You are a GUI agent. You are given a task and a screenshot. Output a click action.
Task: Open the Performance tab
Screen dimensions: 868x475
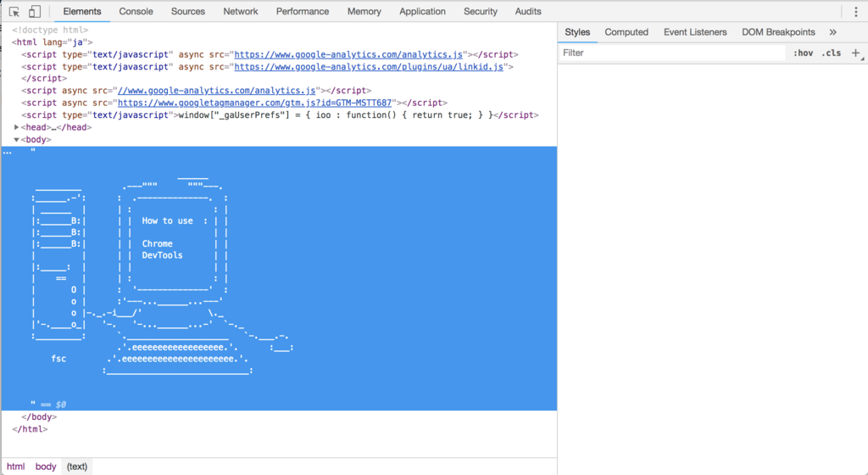click(303, 12)
